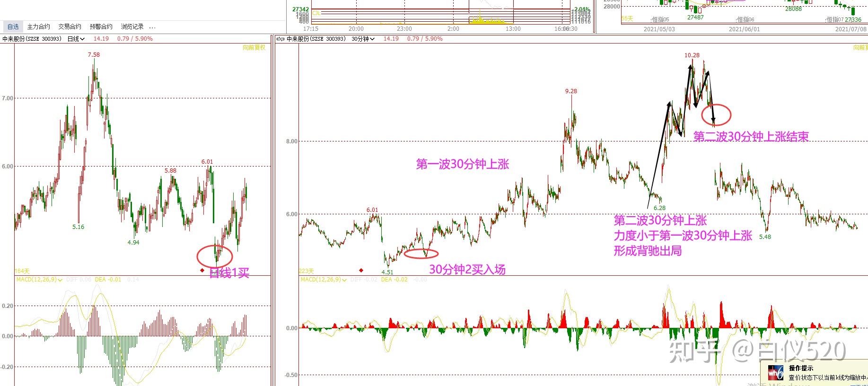Viewport: 868px width, 386px height.
Task: Click the 8.00 price axis label on 30-minute chart
Action: [292, 141]
